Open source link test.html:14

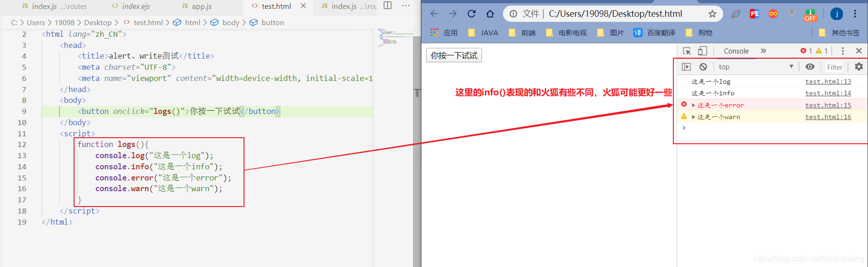[828, 93]
